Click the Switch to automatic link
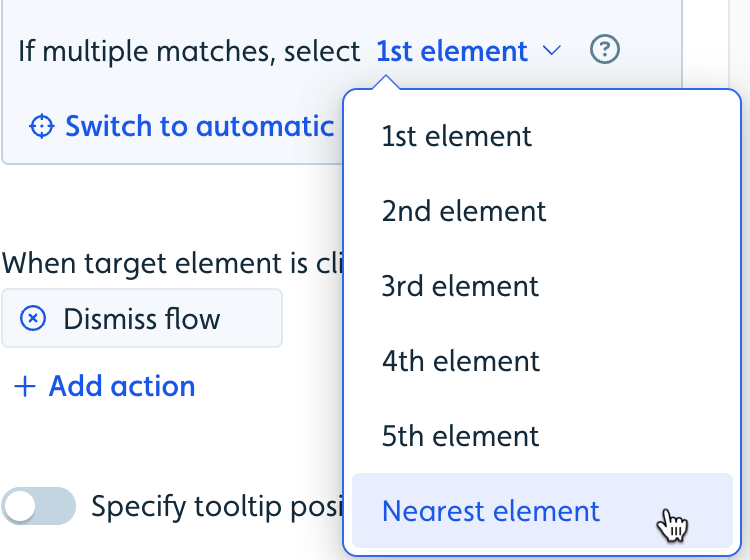Image resolution: width=750 pixels, height=560 pixels. (x=199, y=126)
